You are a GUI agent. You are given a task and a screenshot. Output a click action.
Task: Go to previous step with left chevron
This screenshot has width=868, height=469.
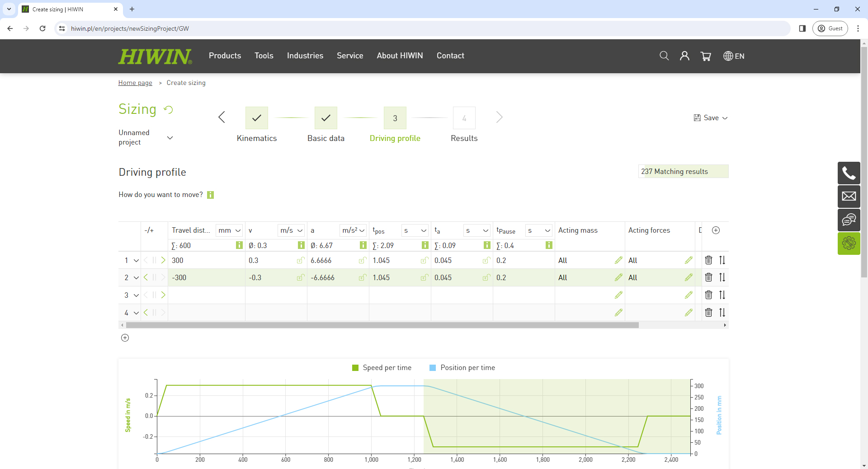[x=222, y=117]
